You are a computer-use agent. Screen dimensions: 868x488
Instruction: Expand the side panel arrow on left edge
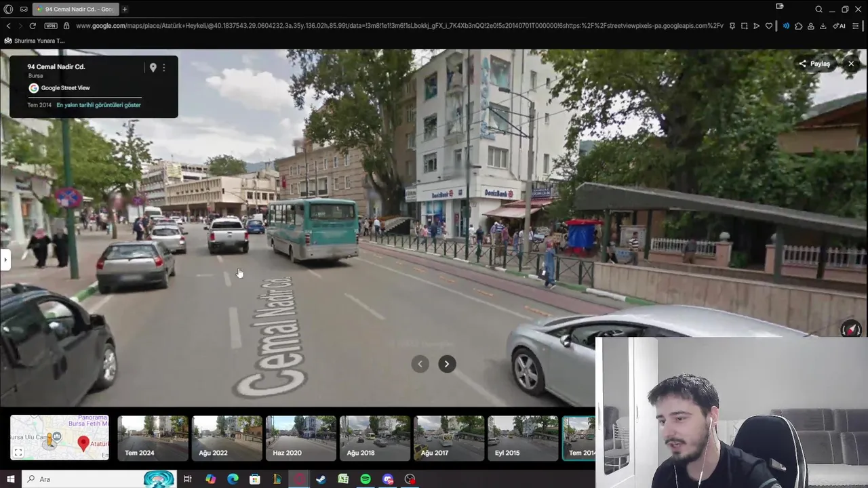pos(5,259)
